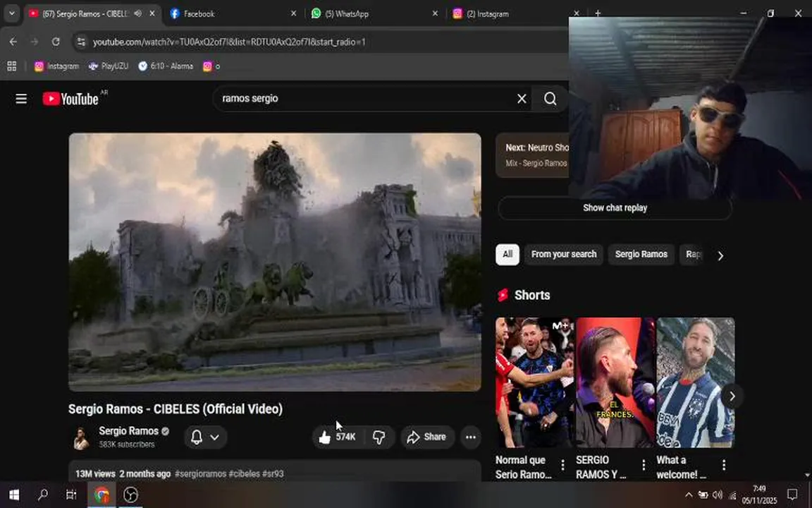Go to YouTube home via logo
Image resolution: width=812 pixels, height=508 pixels.
click(x=70, y=99)
